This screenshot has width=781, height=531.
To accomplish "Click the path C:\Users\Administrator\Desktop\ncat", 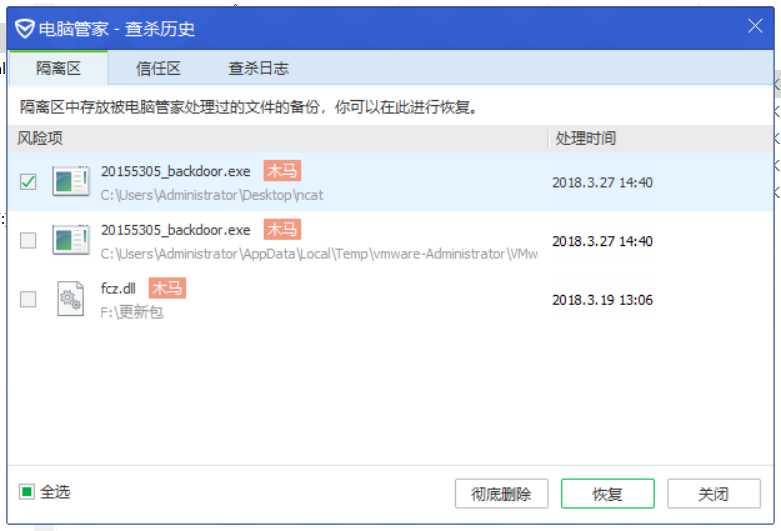I will click(x=212, y=195).
